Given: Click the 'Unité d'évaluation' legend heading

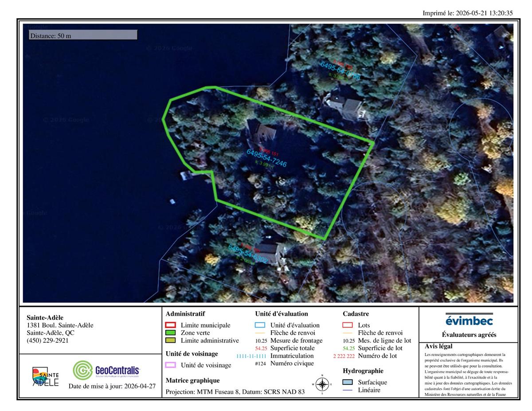Looking at the screenshot, I should click(282, 314).
